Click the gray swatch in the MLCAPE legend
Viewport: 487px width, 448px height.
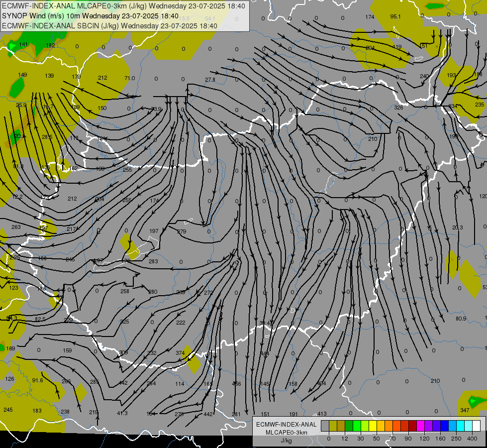pyautogui.click(x=325, y=426)
